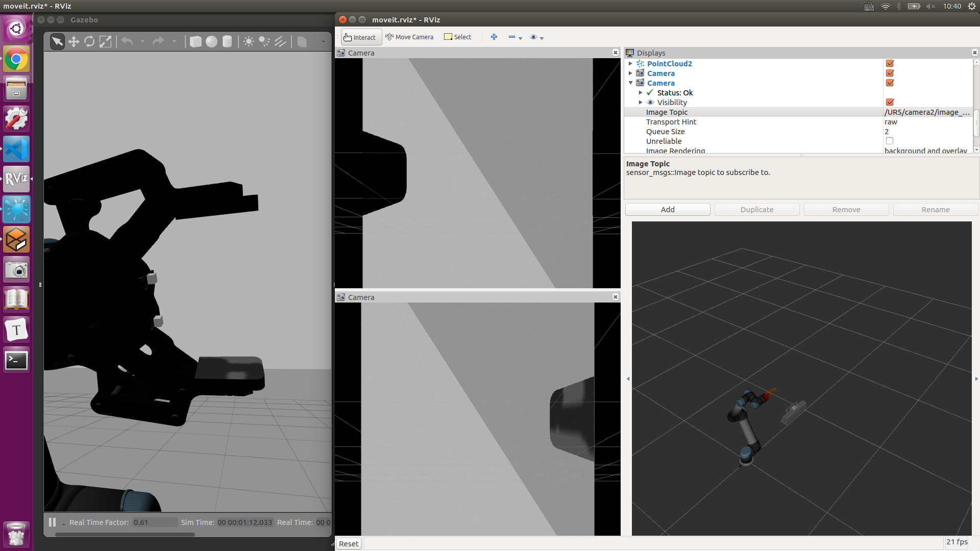This screenshot has height=551, width=980.
Task: Click the undo arrow in Gazebo toolbar
Action: [127, 41]
